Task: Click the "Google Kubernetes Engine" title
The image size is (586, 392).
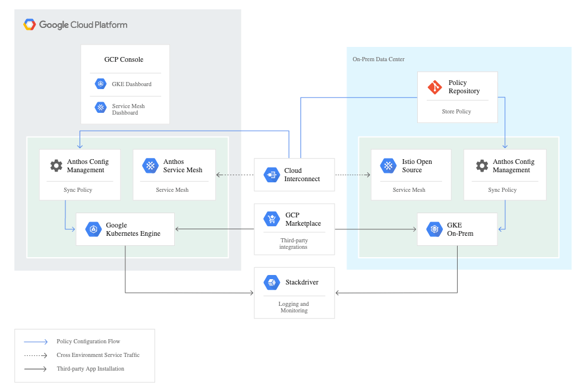Action: 133,229
